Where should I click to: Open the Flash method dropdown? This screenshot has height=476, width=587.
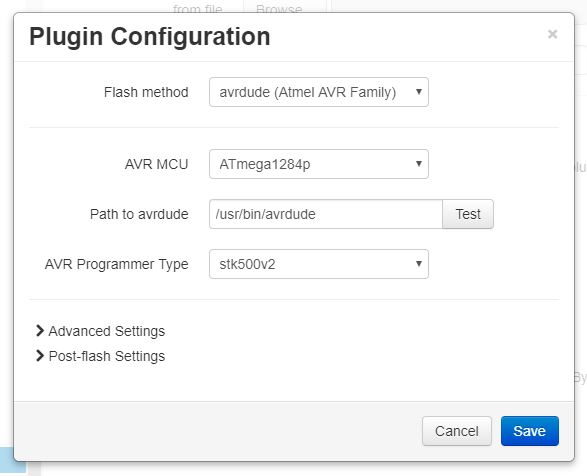click(319, 92)
